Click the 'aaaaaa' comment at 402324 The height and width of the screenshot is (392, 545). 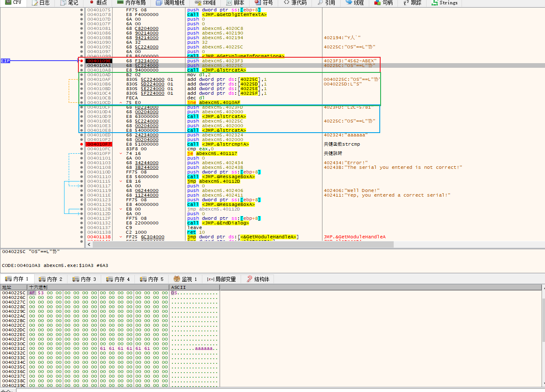click(x=346, y=135)
